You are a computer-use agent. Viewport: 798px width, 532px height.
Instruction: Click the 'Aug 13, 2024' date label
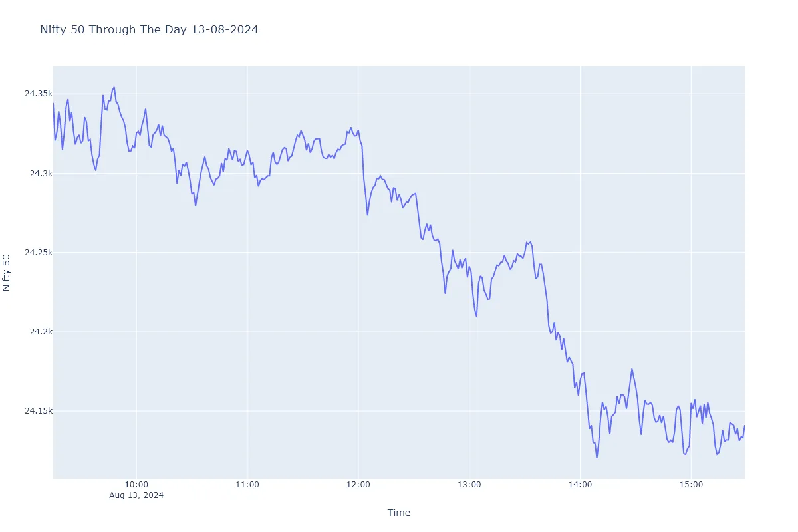(x=136, y=495)
